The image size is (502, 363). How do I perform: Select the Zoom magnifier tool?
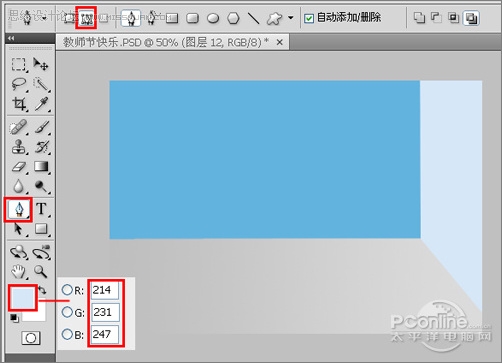pos(41,272)
